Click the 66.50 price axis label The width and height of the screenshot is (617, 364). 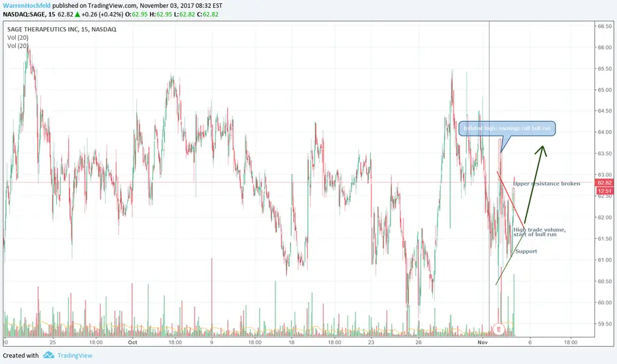coord(605,26)
